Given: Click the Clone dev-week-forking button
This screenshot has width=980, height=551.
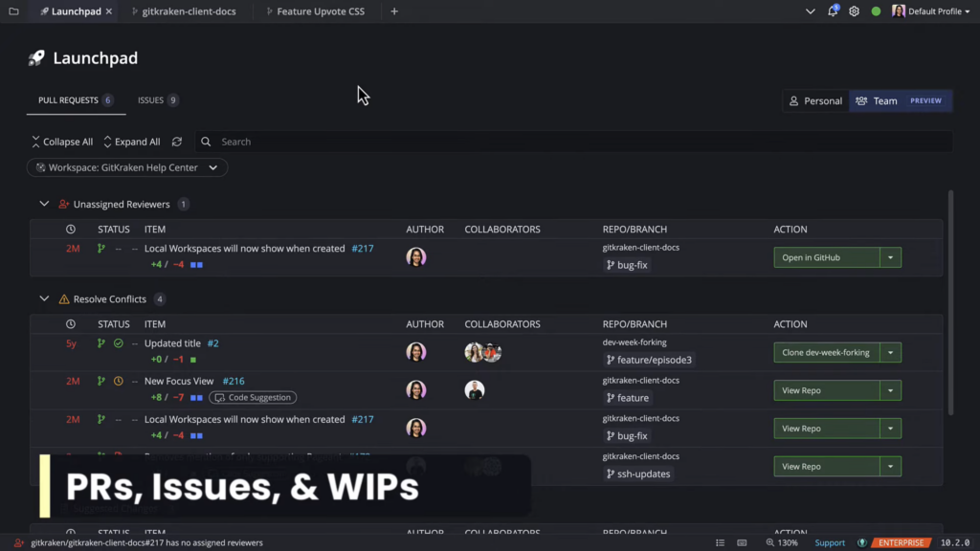Looking at the screenshot, I should [x=827, y=352].
